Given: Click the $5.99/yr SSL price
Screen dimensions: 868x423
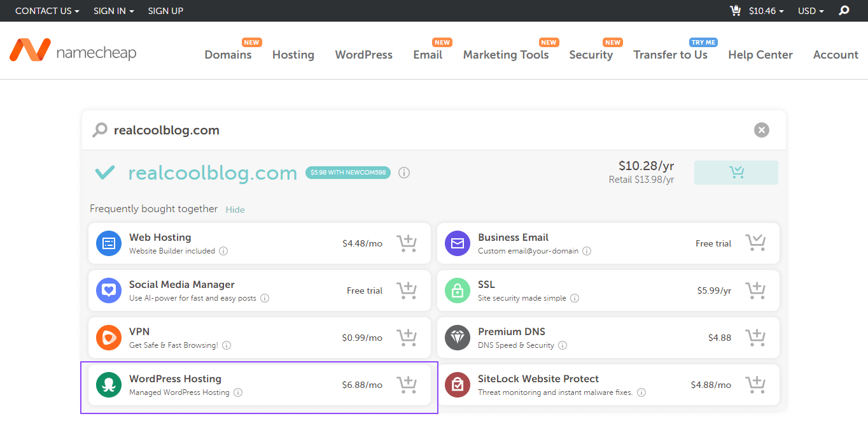Looking at the screenshot, I should pos(714,290).
